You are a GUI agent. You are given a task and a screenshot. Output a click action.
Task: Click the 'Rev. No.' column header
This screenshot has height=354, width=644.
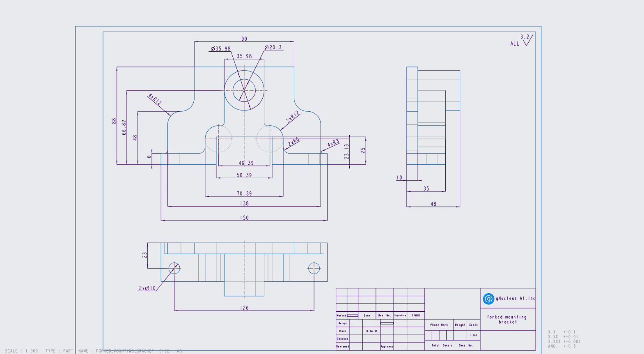coord(385,315)
